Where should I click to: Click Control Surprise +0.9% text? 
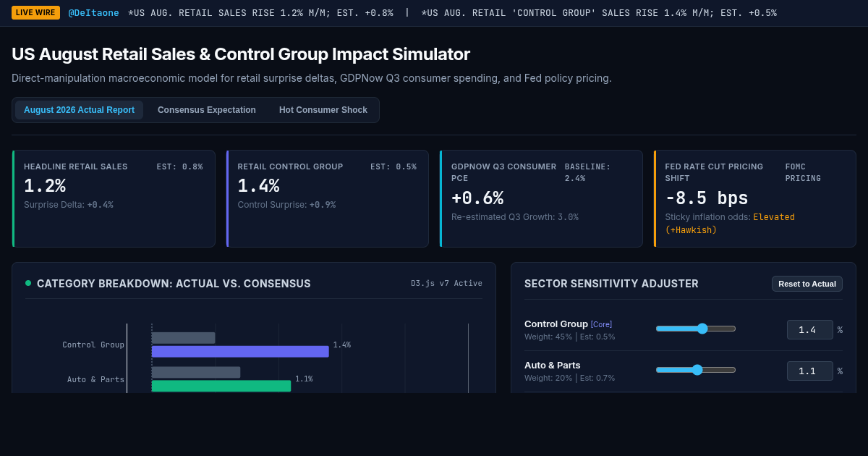point(286,205)
